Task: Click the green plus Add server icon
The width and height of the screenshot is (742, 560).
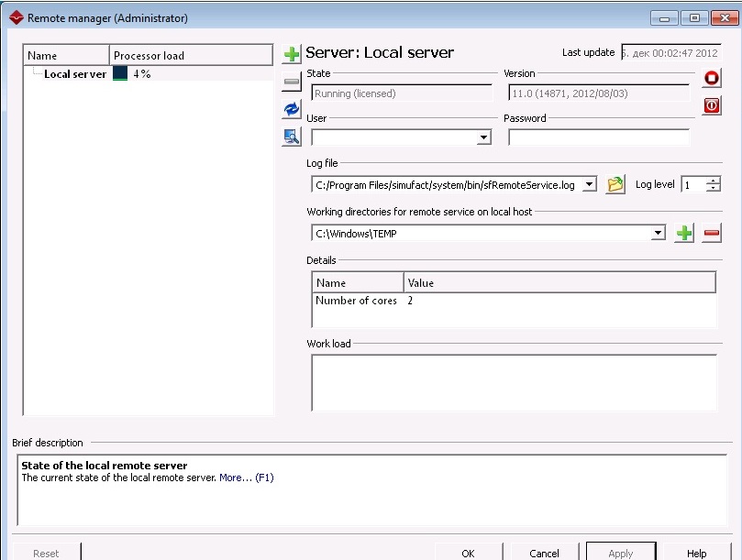Action: 292,54
